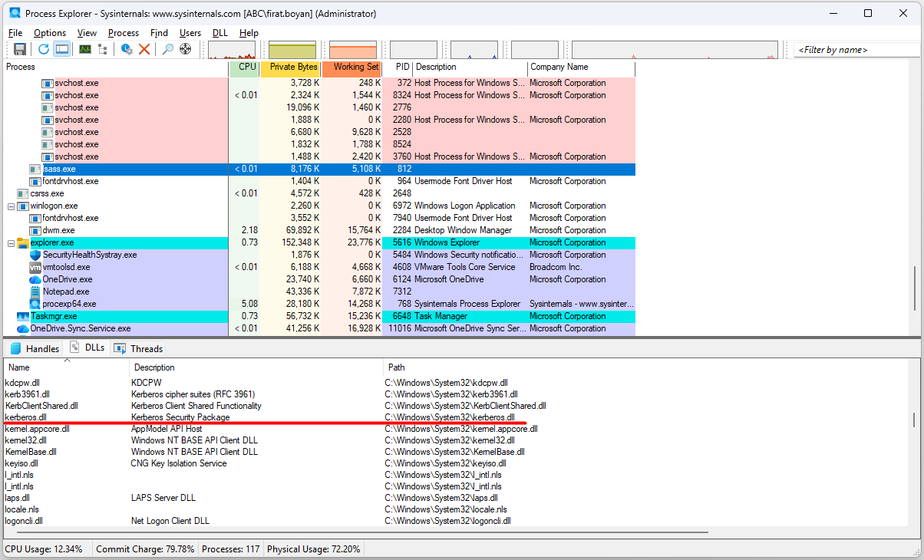Toggle the lower pane view icon

tap(62, 49)
